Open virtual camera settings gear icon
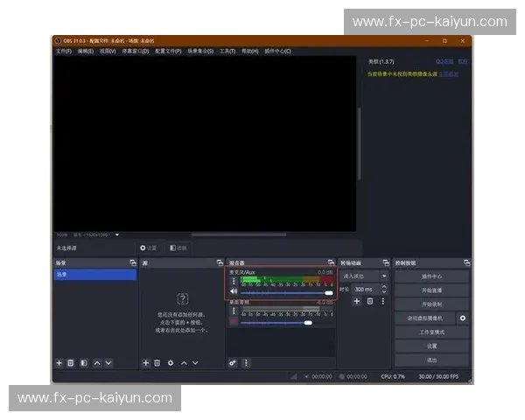Screen dimensions: 525x420 463,318
